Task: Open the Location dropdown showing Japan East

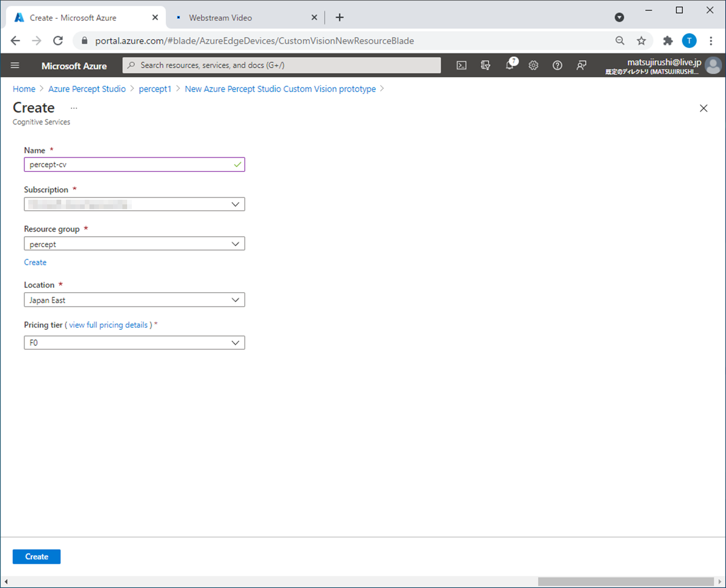Action: click(x=134, y=300)
